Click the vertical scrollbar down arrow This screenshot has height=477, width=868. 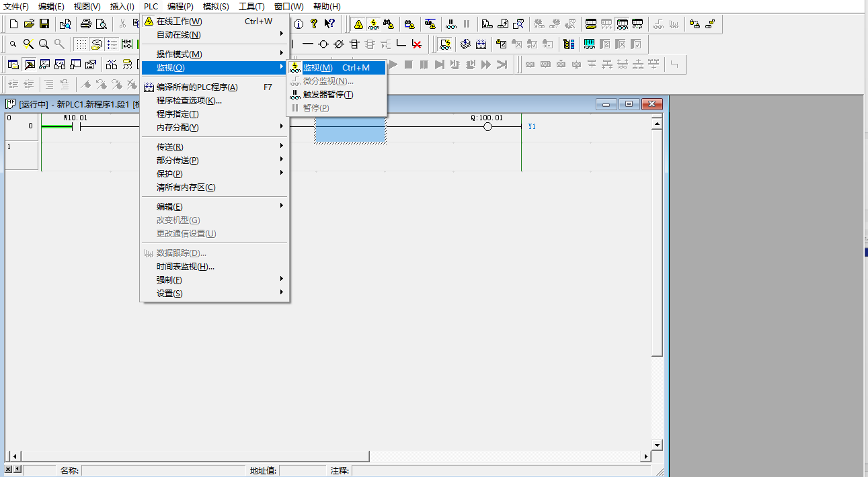pos(658,445)
